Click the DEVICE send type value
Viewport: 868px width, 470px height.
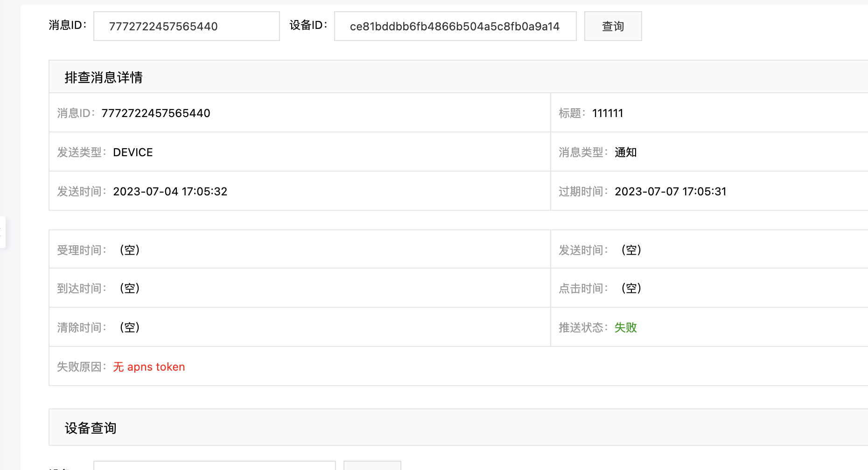(x=133, y=152)
